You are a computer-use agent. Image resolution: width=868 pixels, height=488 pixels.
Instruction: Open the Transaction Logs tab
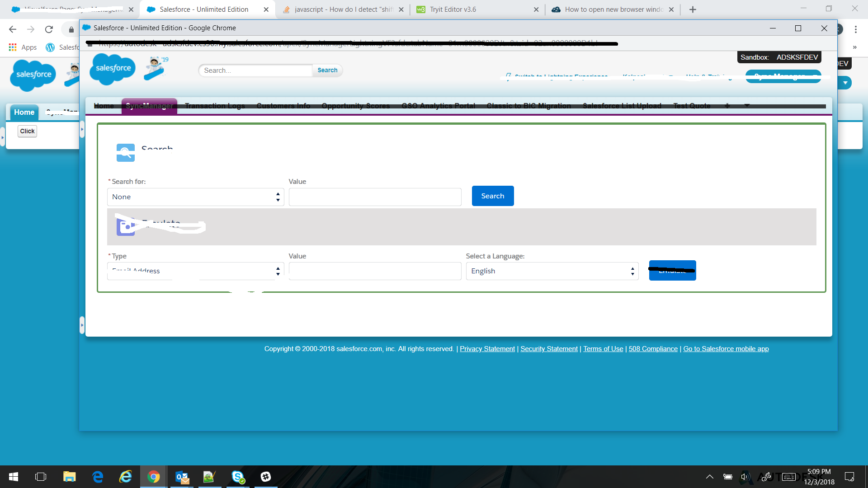pyautogui.click(x=215, y=106)
